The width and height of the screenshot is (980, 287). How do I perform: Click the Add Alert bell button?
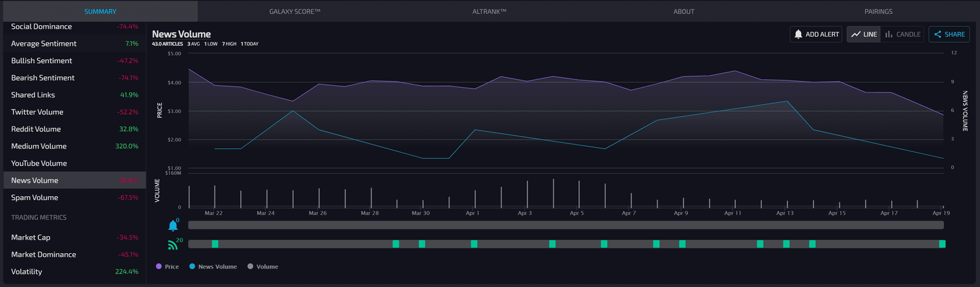point(816,34)
